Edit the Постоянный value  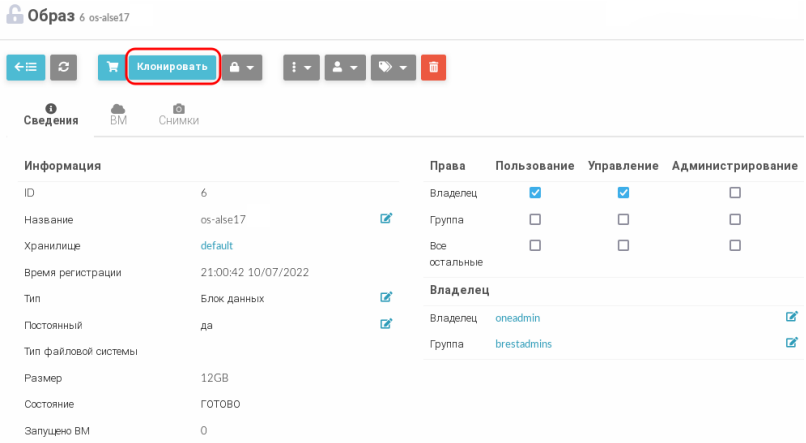[x=386, y=323]
